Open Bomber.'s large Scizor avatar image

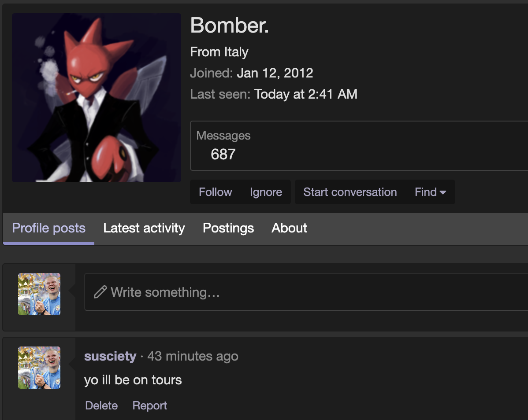(97, 98)
